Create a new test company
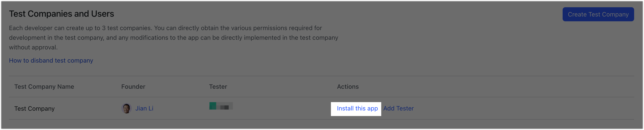Image resolution: width=644 pixels, height=130 pixels. 598,14
